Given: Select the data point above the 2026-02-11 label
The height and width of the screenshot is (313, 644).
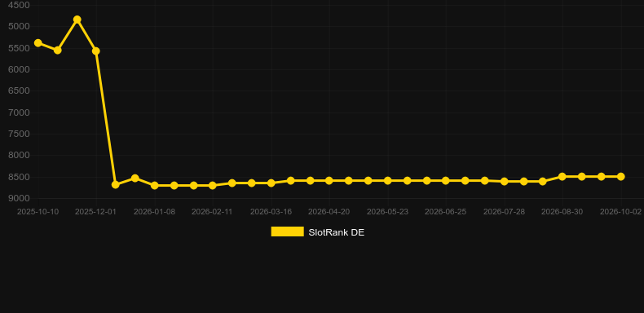Looking at the screenshot, I should coord(212,185).
